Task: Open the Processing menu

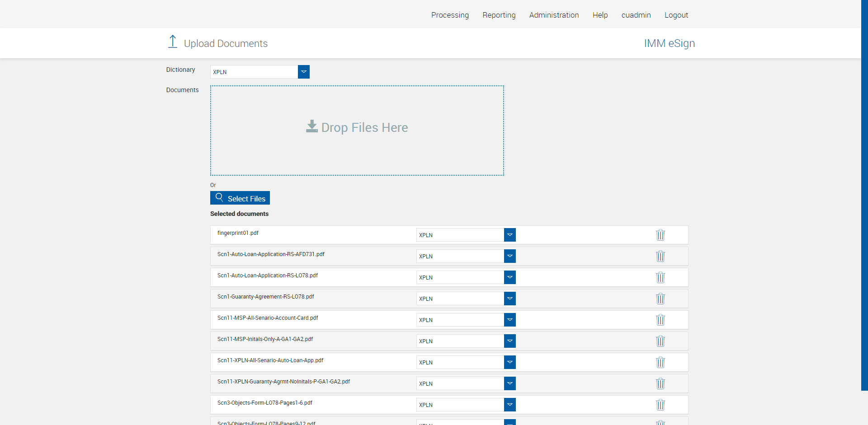Action: click(450, 15)
